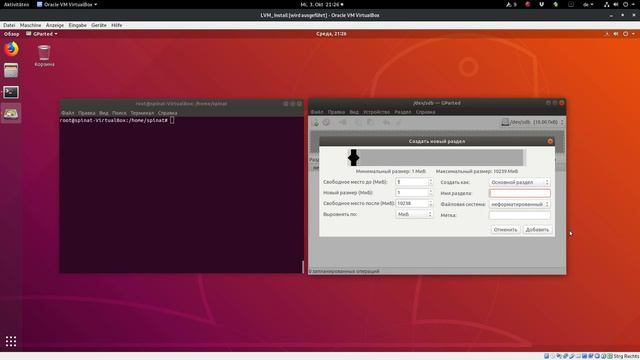The width and height of the screenshot is (640, 360).
Task: Open the Выровнять по dropdown (МиБ)
Action: coord(414,214)
